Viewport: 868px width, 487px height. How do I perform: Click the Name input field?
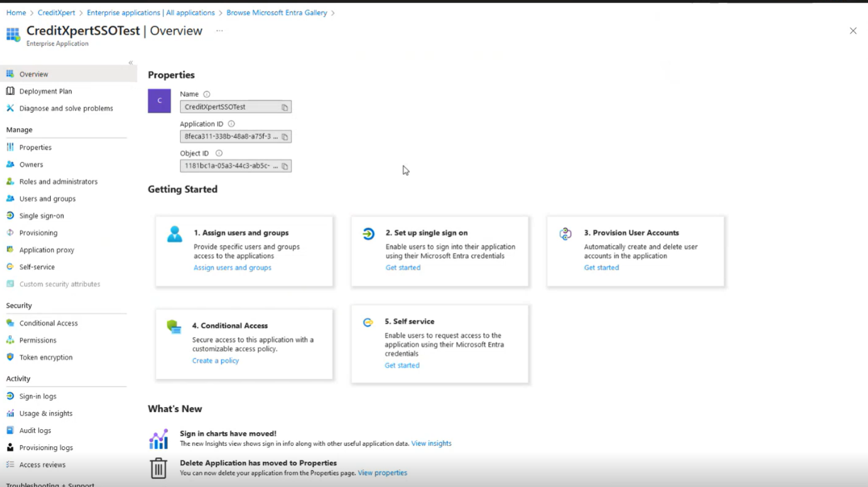point(236,107)
